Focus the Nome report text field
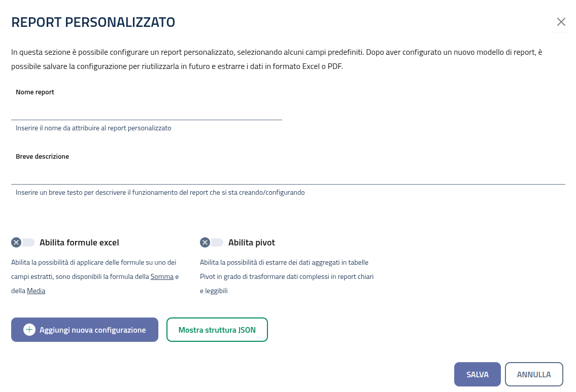This screenshot has width=576, height=392. (x=146, y=111)
